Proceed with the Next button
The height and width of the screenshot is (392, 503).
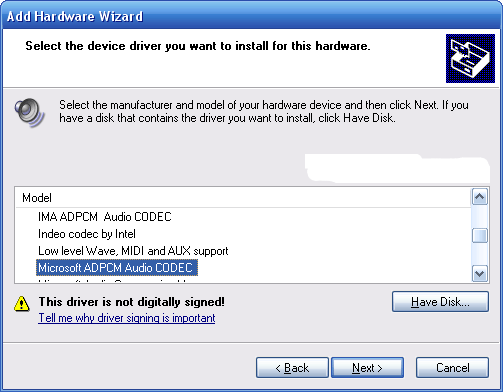tap(367, 368)
